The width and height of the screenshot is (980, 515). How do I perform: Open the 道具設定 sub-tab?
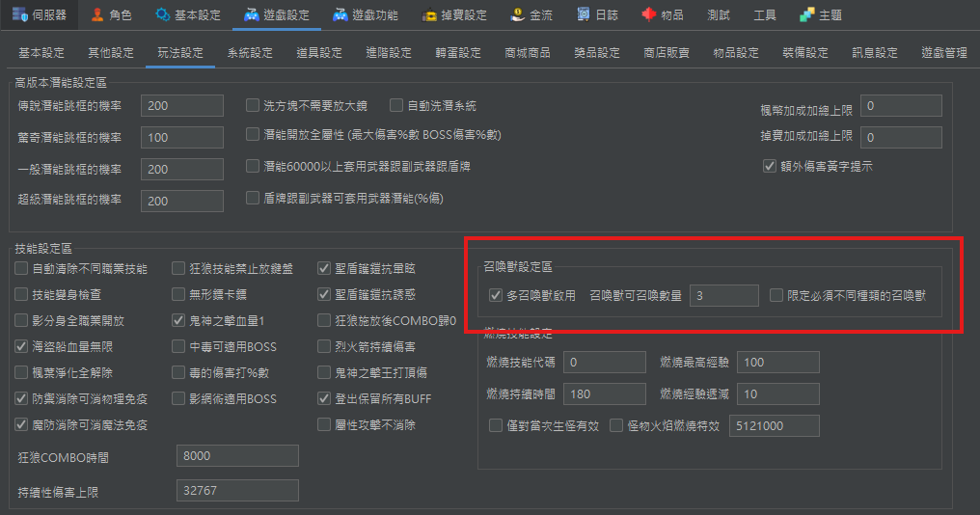tap(318, 52)
